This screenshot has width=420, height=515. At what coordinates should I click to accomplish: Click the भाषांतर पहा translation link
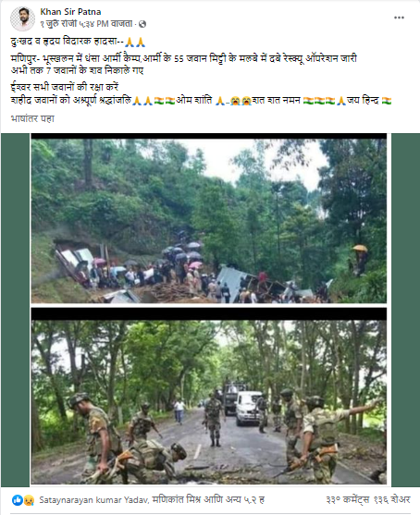[x=32, y=118]
